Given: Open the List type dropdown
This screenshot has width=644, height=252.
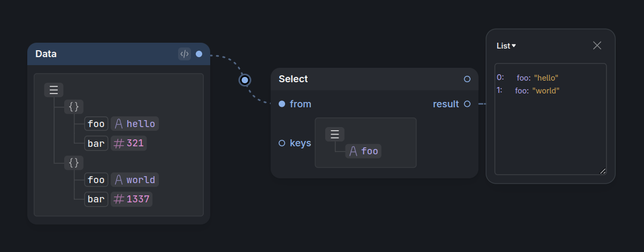Looking at the screenshot, I should 506,46.
